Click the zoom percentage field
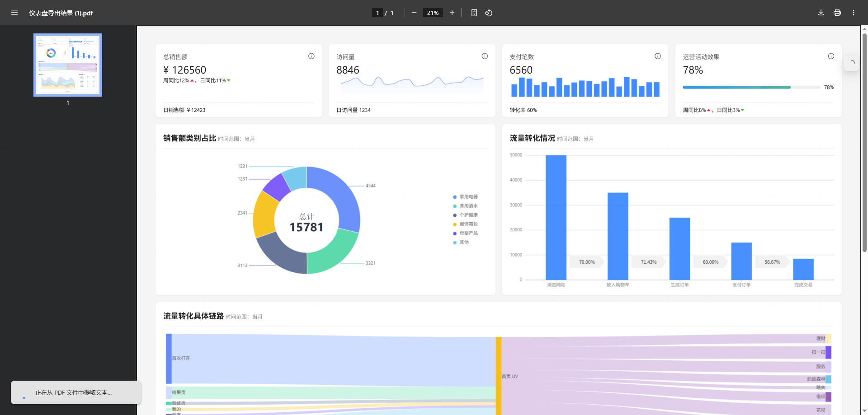The image size is (868, 415). (433, 13)
